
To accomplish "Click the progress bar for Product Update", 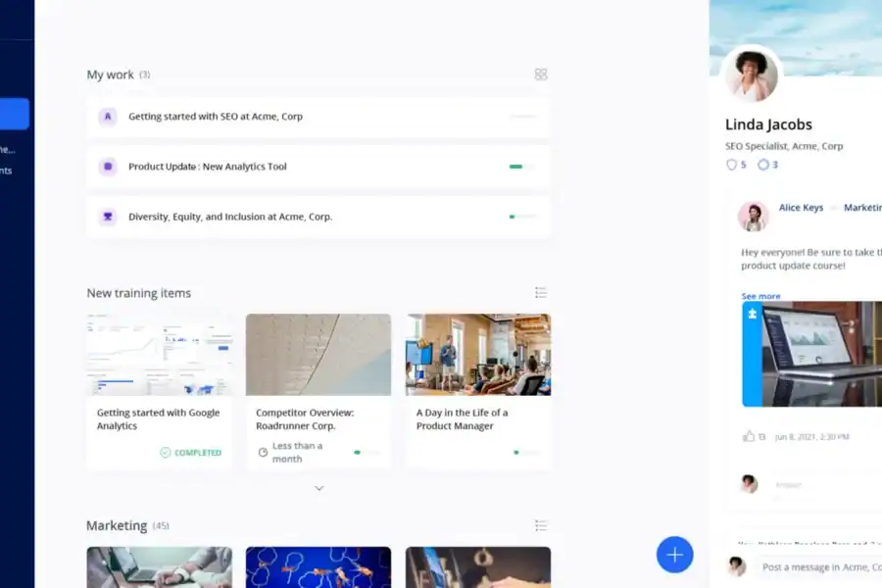I will click(x=521, y=167).
